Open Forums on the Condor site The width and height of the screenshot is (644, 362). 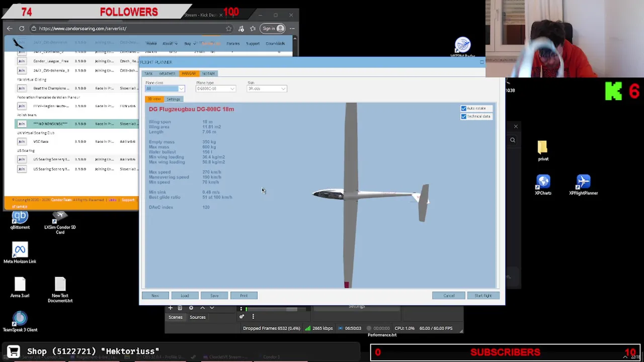point(233,44)
